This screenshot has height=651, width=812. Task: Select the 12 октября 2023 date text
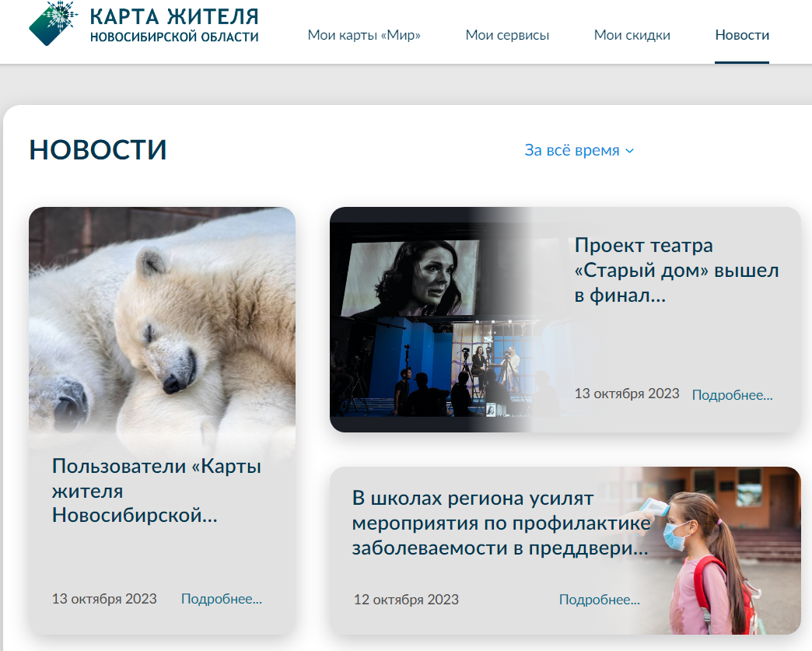(x=406, y=600)
